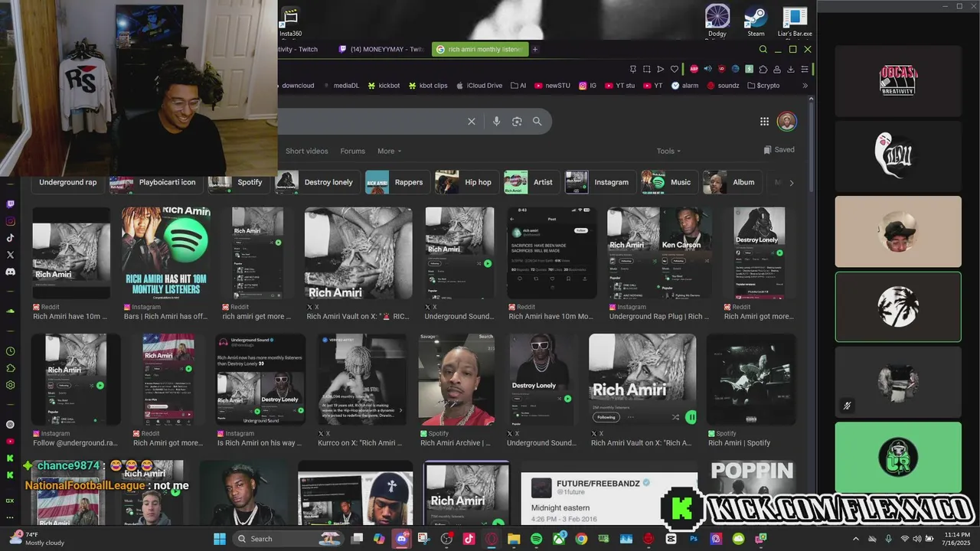Filter images by Album chip
The image size is (980, 551).
click(733, 182)
